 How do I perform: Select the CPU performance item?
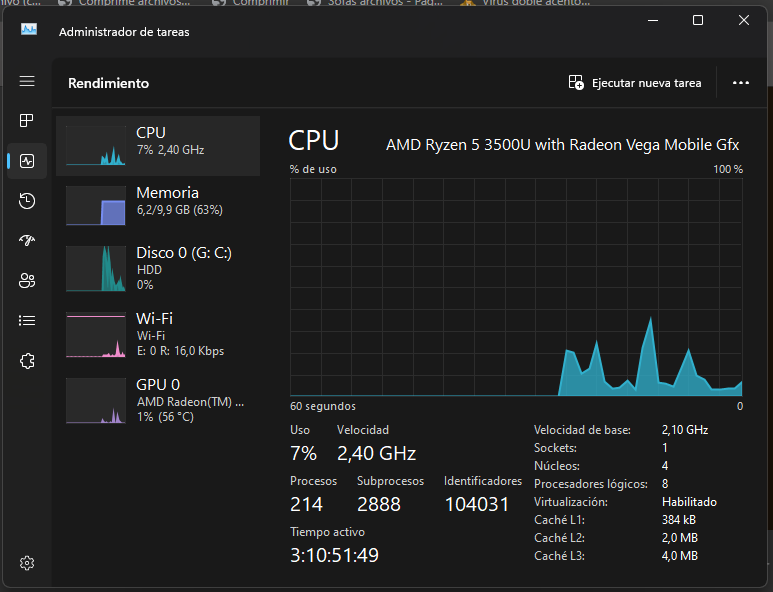pos(158,146)
